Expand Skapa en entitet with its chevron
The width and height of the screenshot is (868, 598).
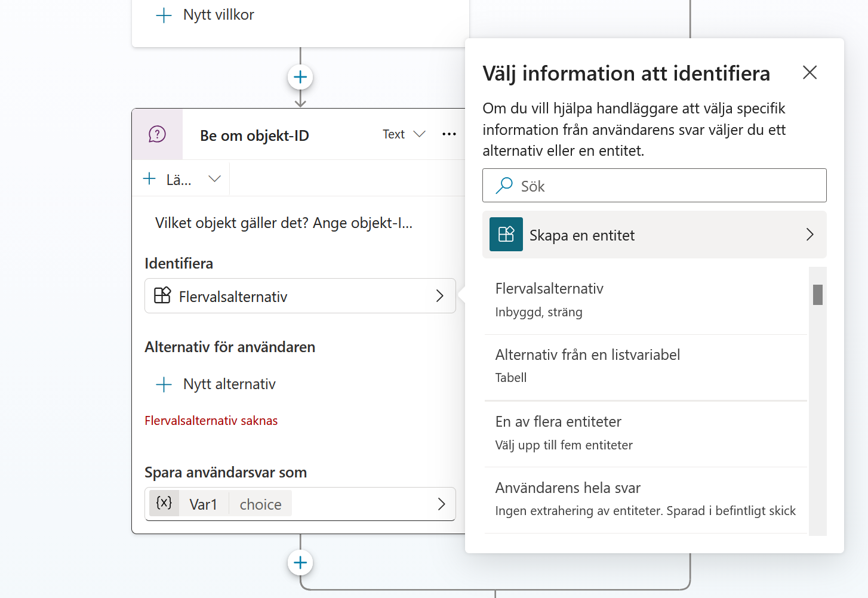(x=809, y=235)
